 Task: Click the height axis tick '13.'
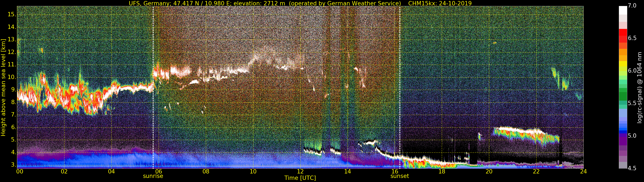click(12, 40)
